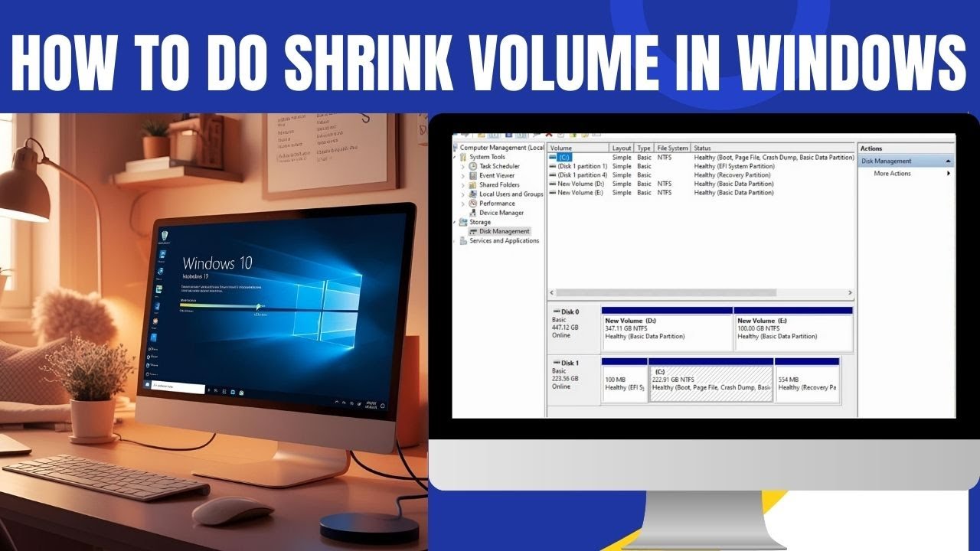Expand the Shared Folders node
This screenshot has height=551, width=980.
[x=463, y=184]
